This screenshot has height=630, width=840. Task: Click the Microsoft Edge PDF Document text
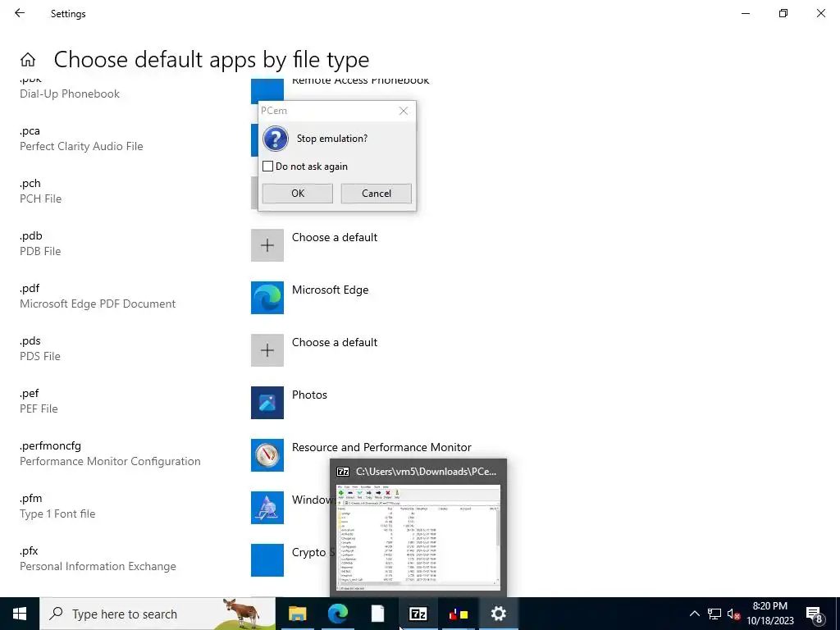(98, 304)
